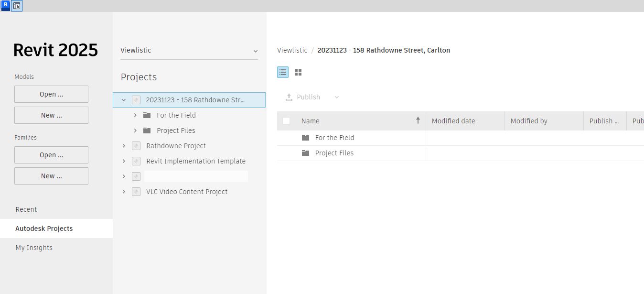Select For the Field in the Projects tree
Screen dimensions: 644x294
click(x=176, y=115)
